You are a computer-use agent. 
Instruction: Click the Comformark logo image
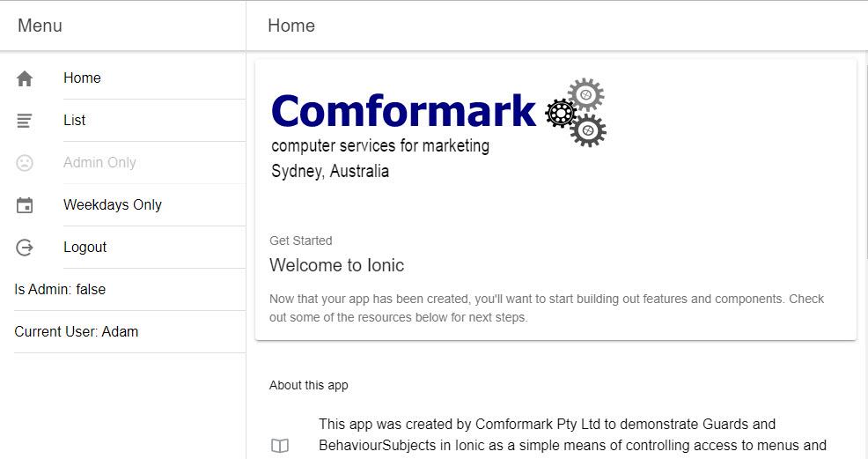(439, 129)
